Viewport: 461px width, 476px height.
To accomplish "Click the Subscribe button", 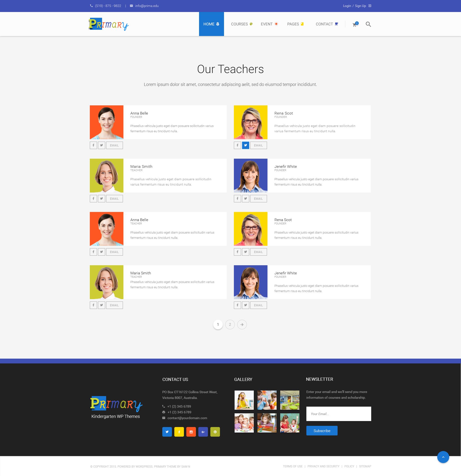I will coord(321,431).
